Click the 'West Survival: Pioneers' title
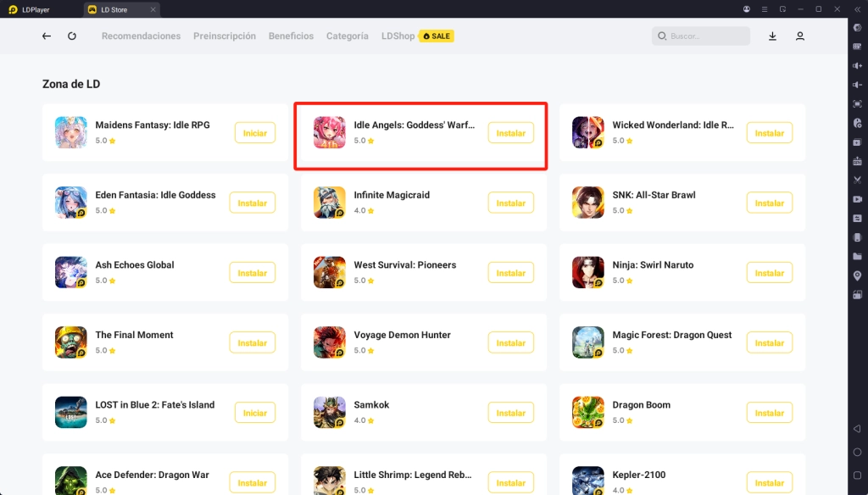 (405, 264)
